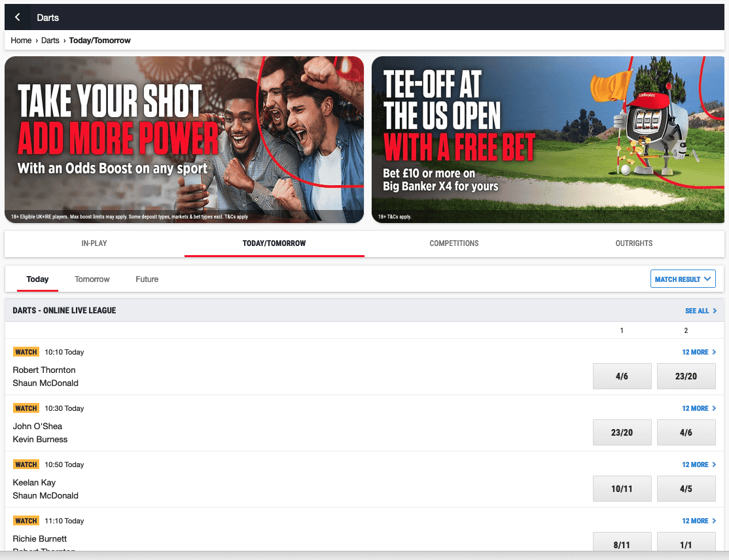Click WATCH badge for 10:10 match
The width and height of the screenshot is (729, 560).
(x=26, y=352)
